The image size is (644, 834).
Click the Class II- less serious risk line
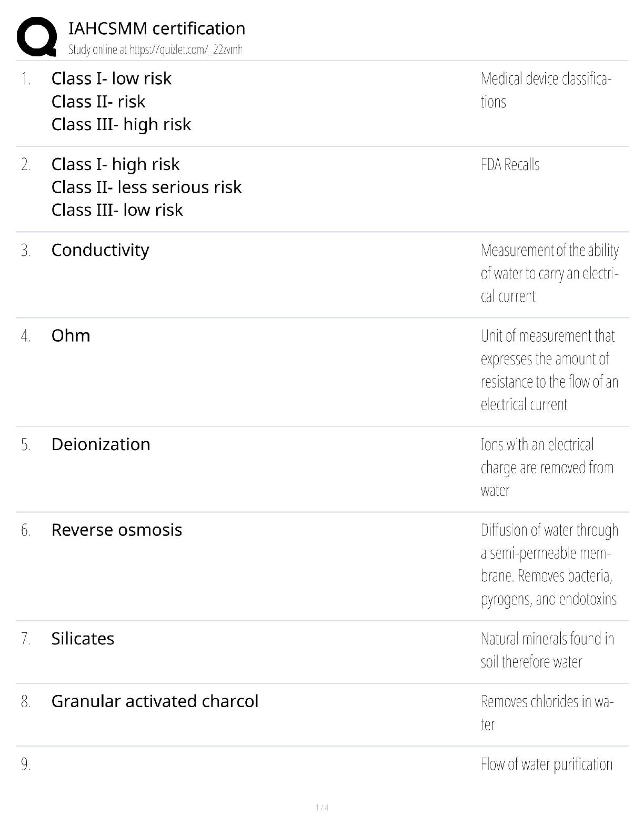146,187
